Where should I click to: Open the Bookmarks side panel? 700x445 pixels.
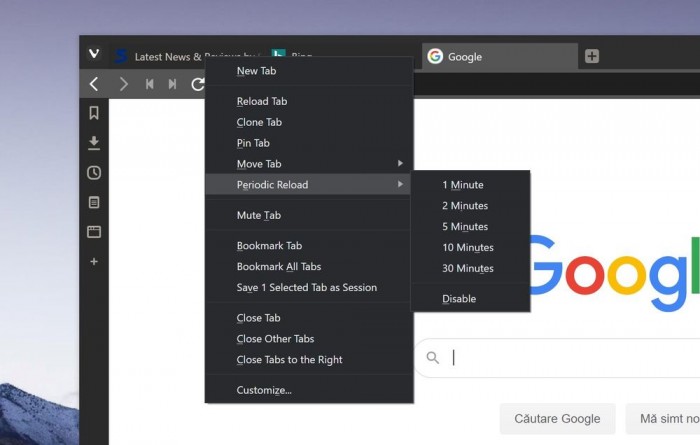pos(94,113)
